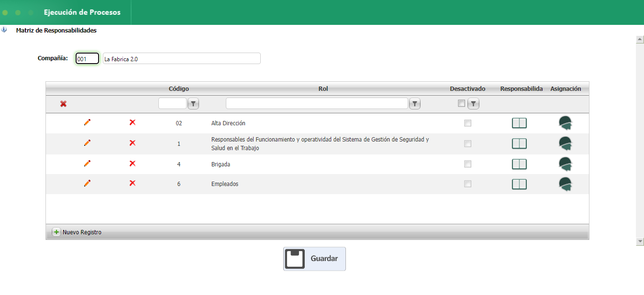The image size is (644, 295).
Task: Check the Desactivado filter checkbox
Action: [x=461, y=103]
